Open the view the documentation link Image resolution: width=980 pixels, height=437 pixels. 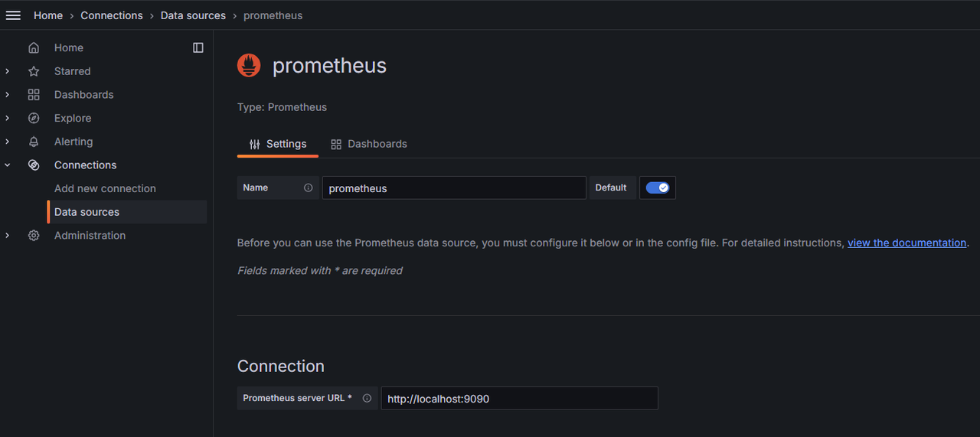(x=907, y=243)
